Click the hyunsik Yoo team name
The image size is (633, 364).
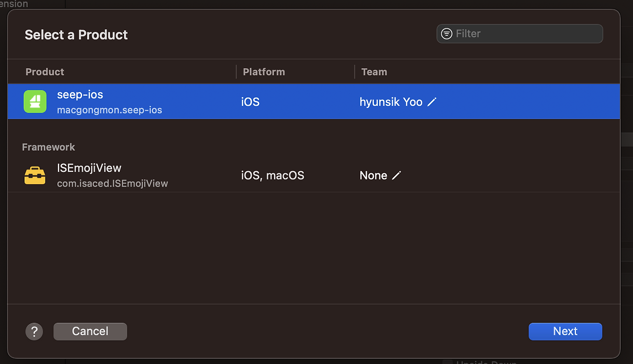[391, 102]
